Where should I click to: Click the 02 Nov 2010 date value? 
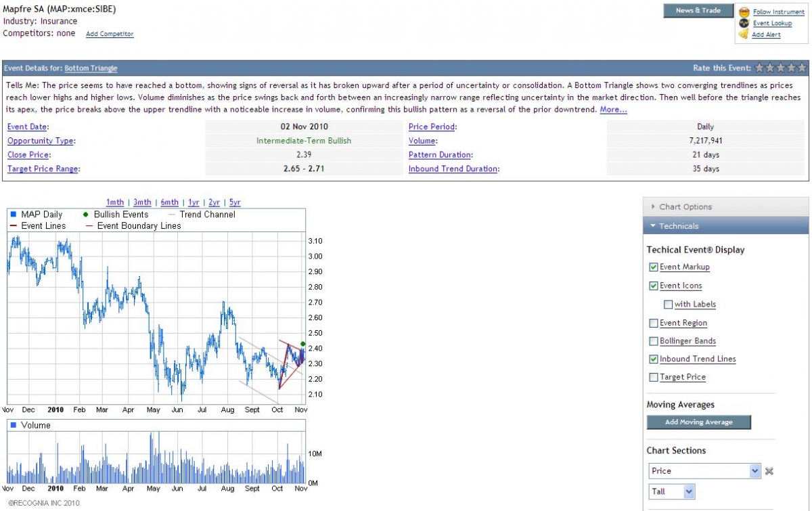(304, 127)
